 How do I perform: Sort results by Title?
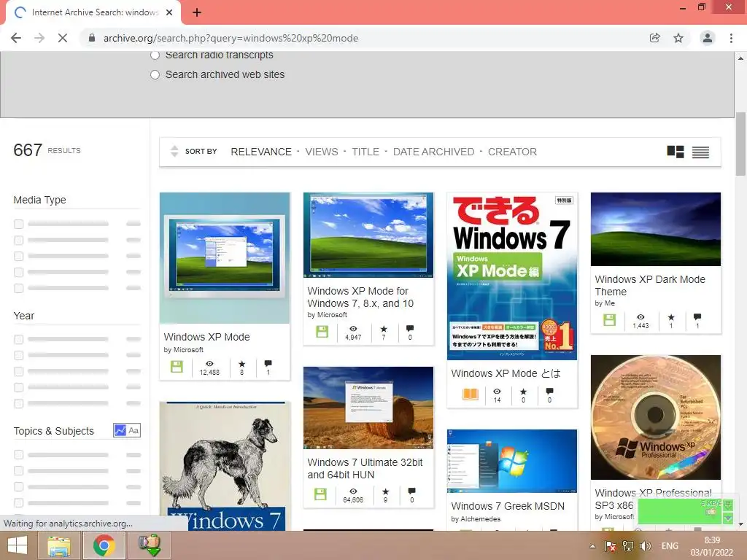[x=365, y=152]
